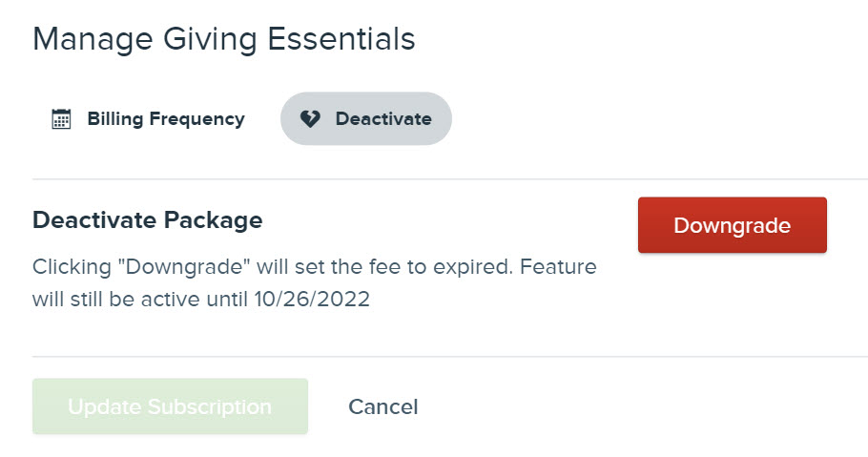Click the "will still be active until" text
This screenshot has height=457, width=868.
coord(140,300)
